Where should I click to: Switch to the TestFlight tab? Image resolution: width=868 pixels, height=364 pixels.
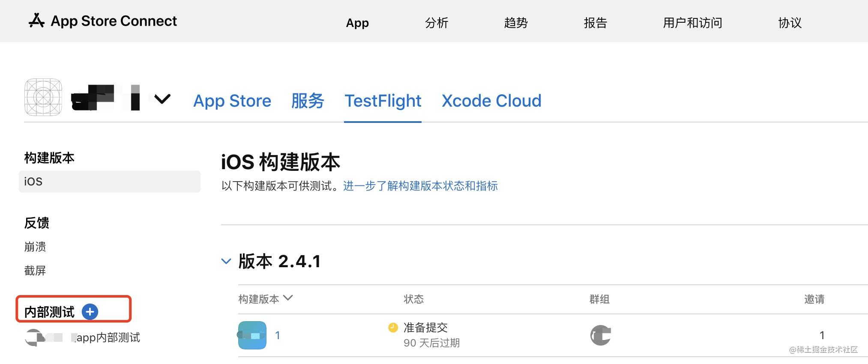pos(383,101)
